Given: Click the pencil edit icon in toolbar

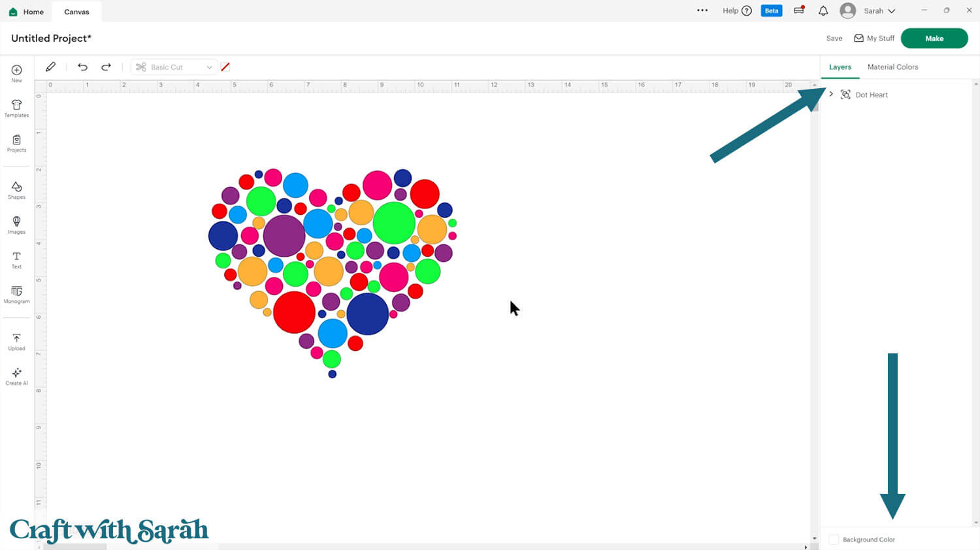Looking at the screenshot, I should pos(50,67).
